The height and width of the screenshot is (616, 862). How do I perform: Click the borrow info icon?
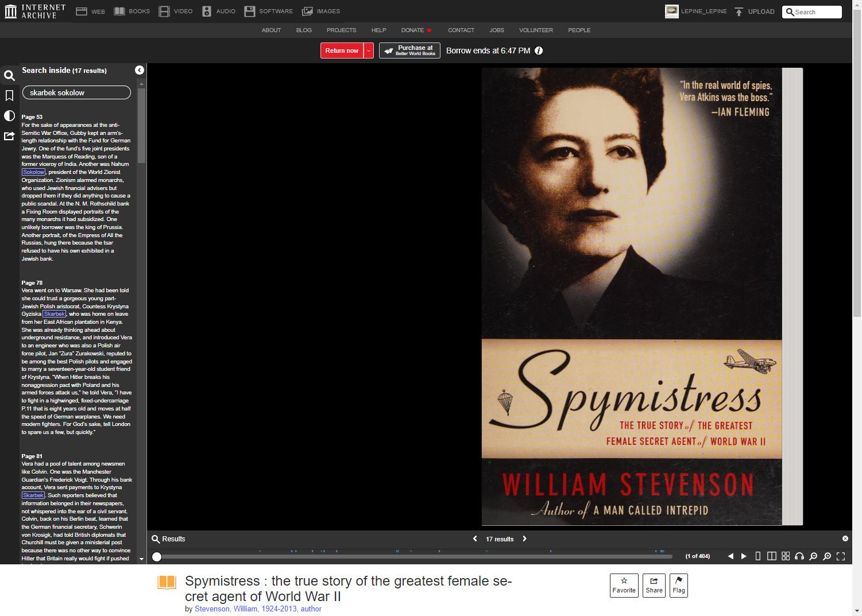pos(539,51)
